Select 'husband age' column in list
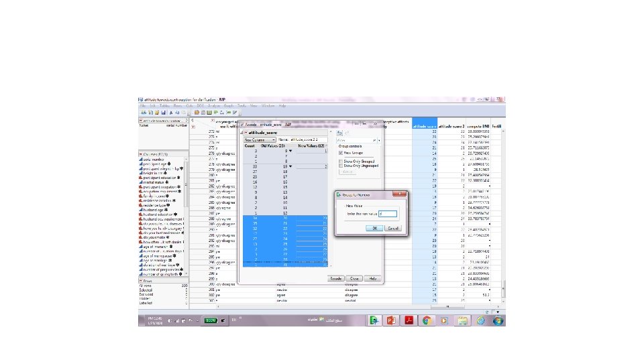The image size is (644, 362). (153, 210)
